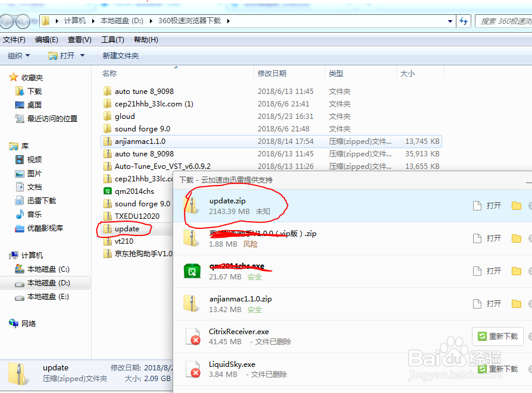The height and width of the screenshot is (393, 532).
Task: Select the TXEDU12020 zipped file
Action: (137, 216)
